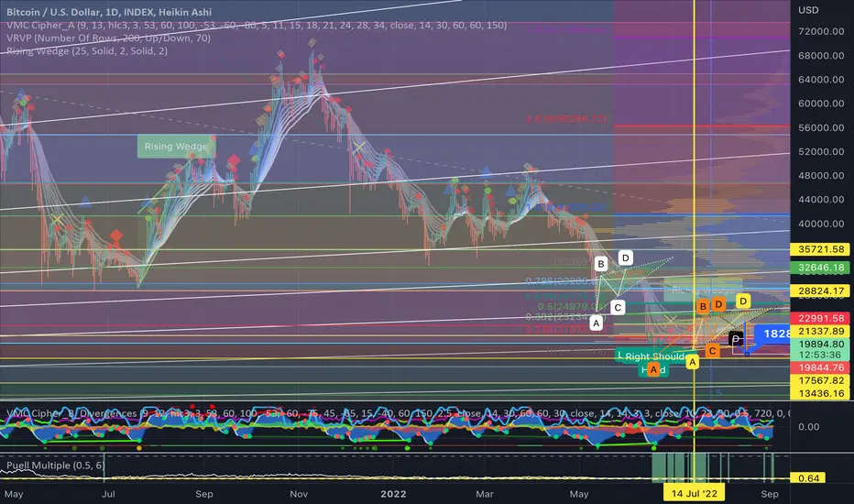
Task: Click the 40000.00 price axis value
Action: (x=821, y=224)
